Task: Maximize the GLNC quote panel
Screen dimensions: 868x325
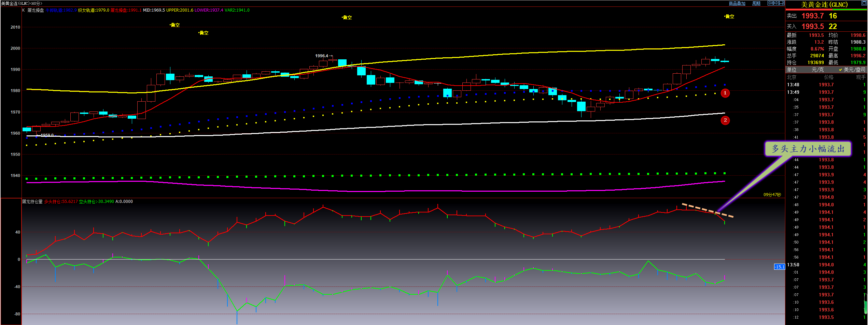Action: [864, 3]
